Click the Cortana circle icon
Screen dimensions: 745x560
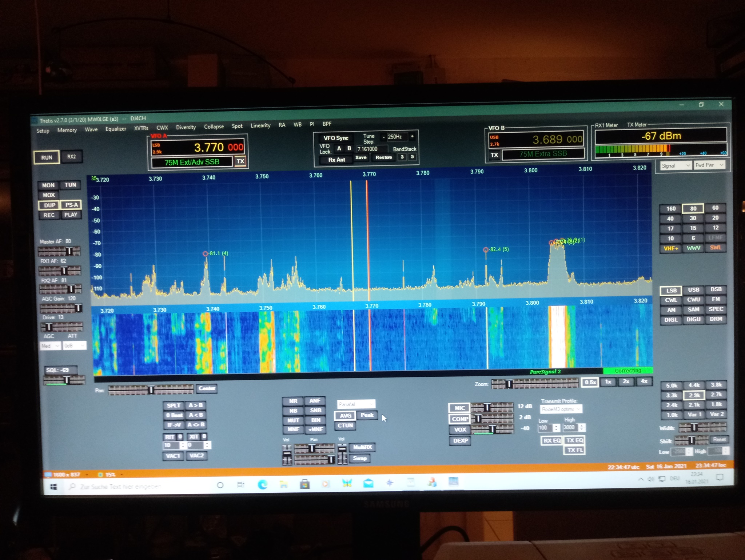click(x=220, y=485)
